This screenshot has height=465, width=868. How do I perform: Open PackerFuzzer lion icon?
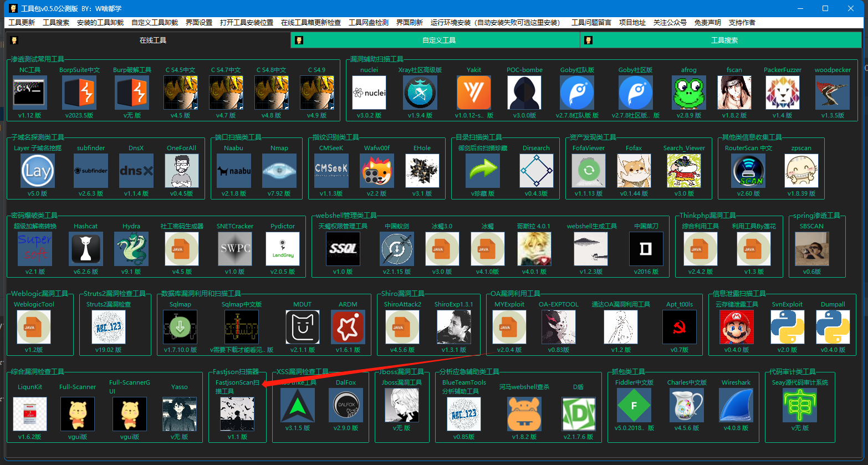(x=783, y=93)
